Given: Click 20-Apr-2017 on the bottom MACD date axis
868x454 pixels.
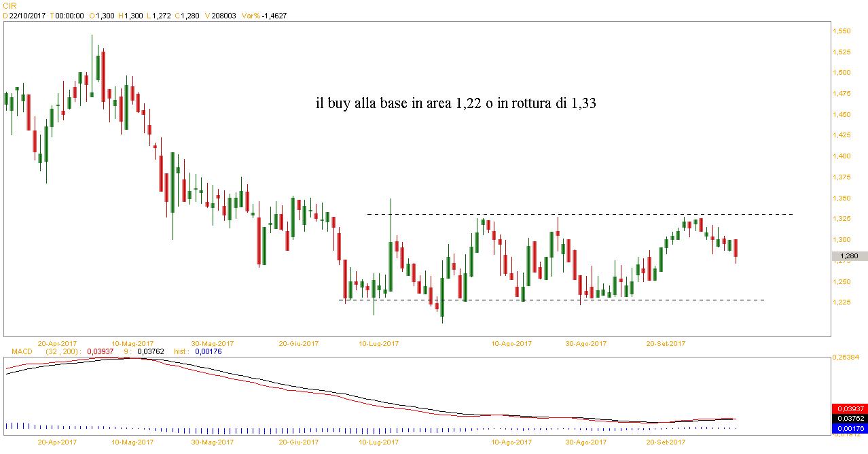Looking at the screenshot, I should [x=57, y=442].
